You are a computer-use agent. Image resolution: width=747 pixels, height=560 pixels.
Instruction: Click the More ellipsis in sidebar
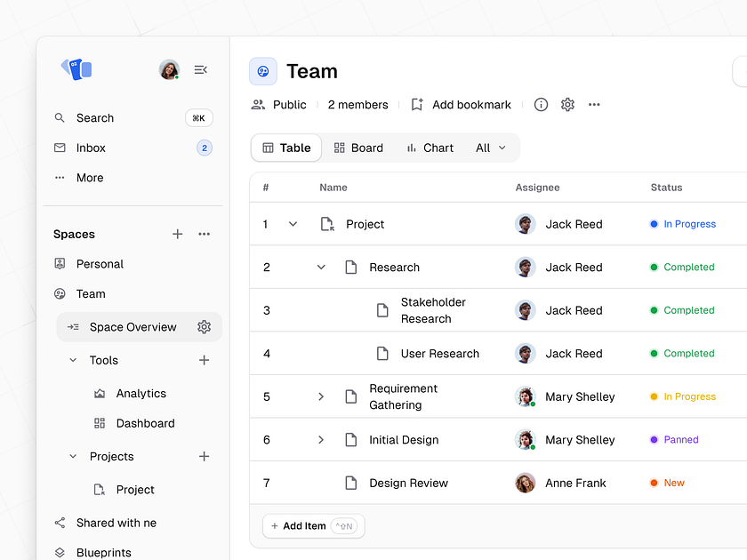pos(90,178)
